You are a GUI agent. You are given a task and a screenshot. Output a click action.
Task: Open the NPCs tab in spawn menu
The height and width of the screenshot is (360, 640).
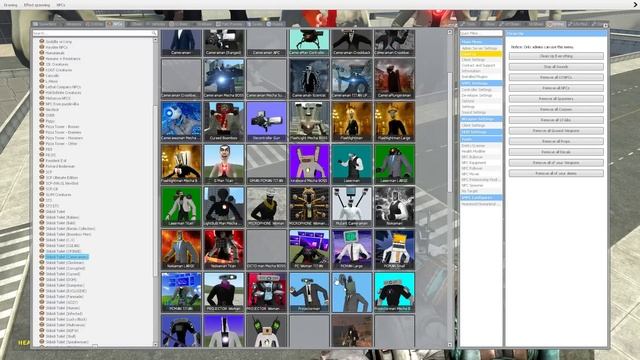pyautogui.click(x=115, y=24)
